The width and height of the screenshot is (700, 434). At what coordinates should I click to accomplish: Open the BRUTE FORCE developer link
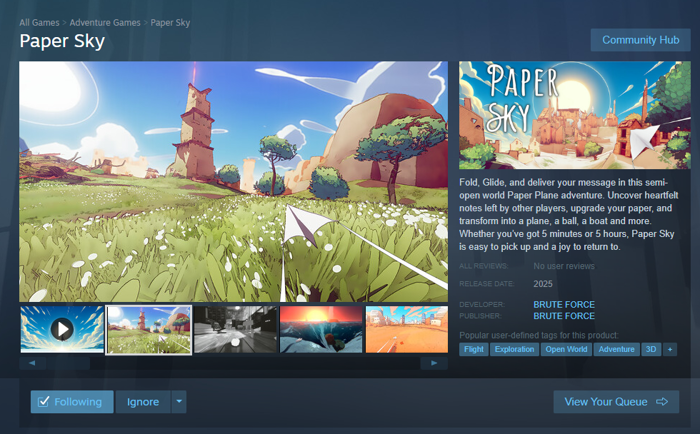(564, 305)
